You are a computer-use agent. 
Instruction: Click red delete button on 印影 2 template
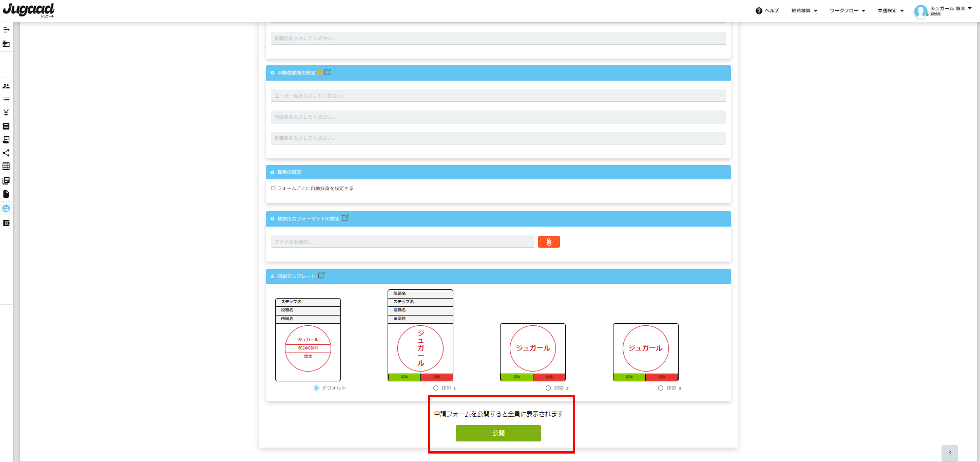click(x=549, y=377)
